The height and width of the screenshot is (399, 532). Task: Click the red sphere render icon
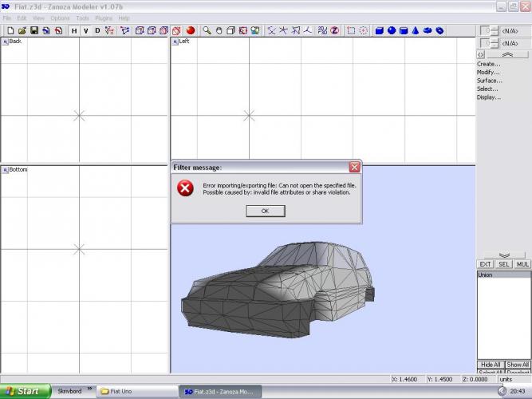pos(191,30)
